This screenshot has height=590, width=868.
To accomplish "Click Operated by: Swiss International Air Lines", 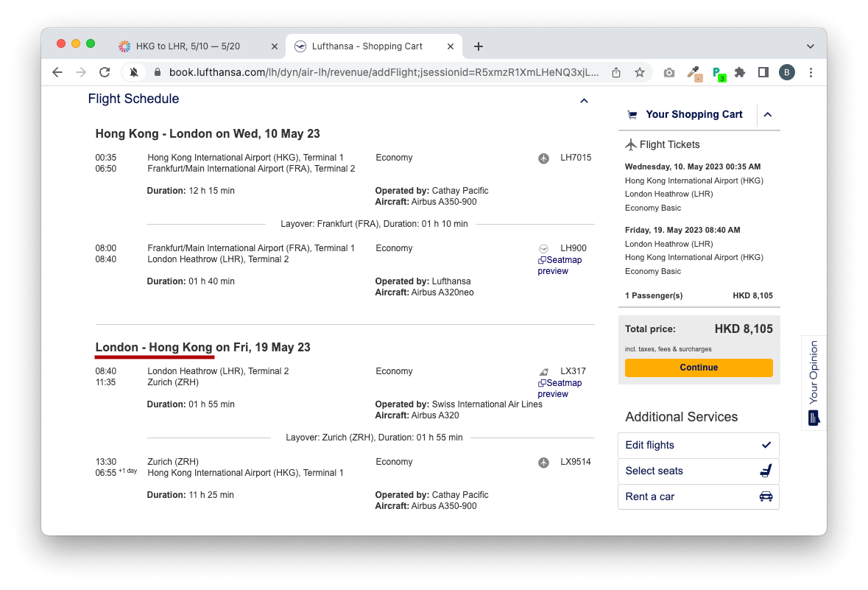I will (459, 404).
